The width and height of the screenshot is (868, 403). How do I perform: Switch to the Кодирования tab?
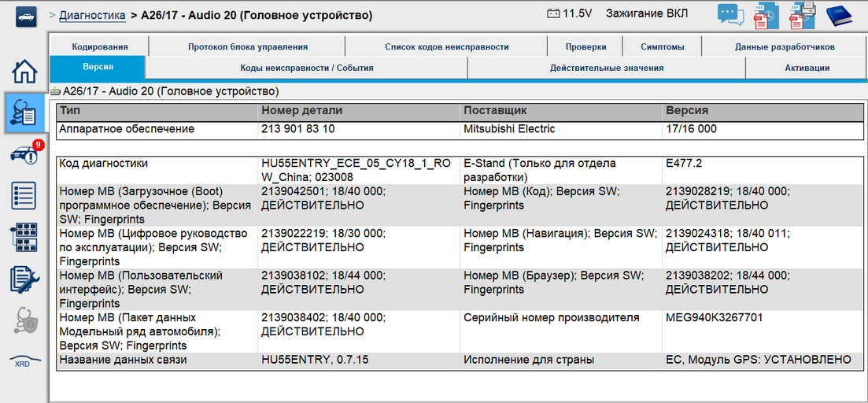pyautogui.click(x=100, y=47)
